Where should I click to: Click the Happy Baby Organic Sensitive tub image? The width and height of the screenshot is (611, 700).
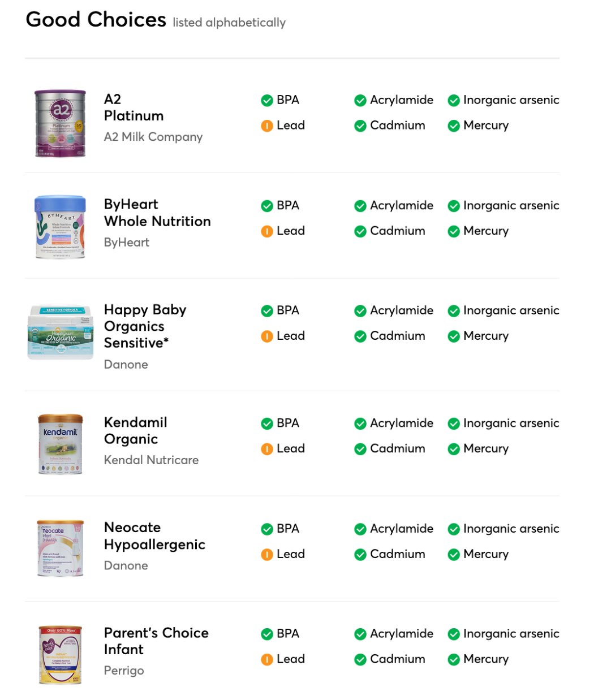click(x=60, y=332)
